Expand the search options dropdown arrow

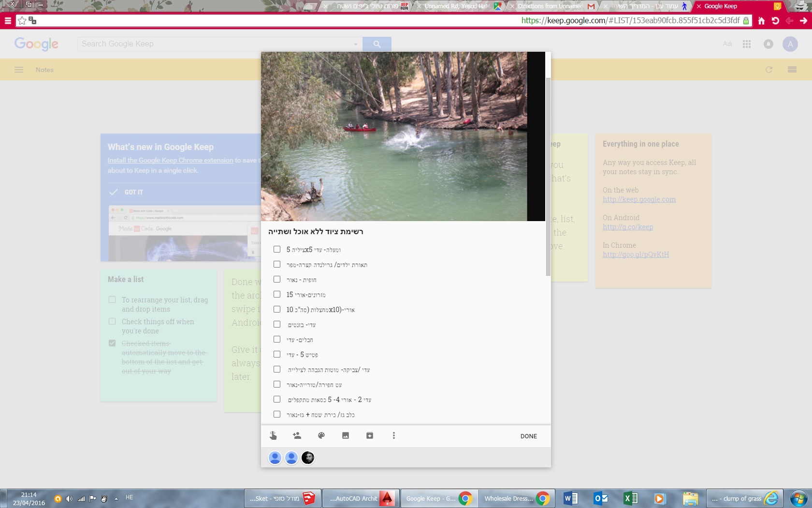click(356, 44)
